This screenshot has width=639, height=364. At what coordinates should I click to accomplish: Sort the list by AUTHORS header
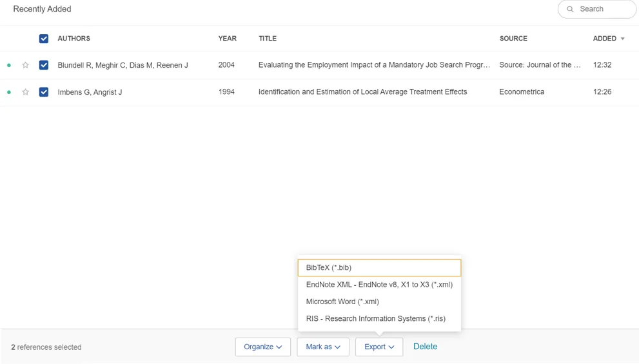(74, 39)
